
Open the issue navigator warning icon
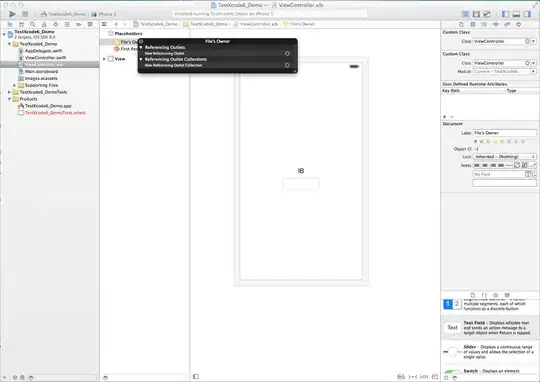pos(44,24)
